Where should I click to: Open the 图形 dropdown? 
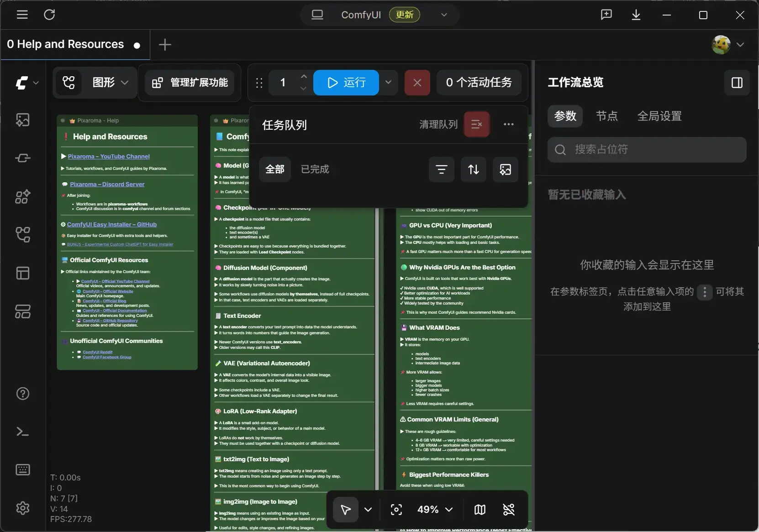(110, 83)
